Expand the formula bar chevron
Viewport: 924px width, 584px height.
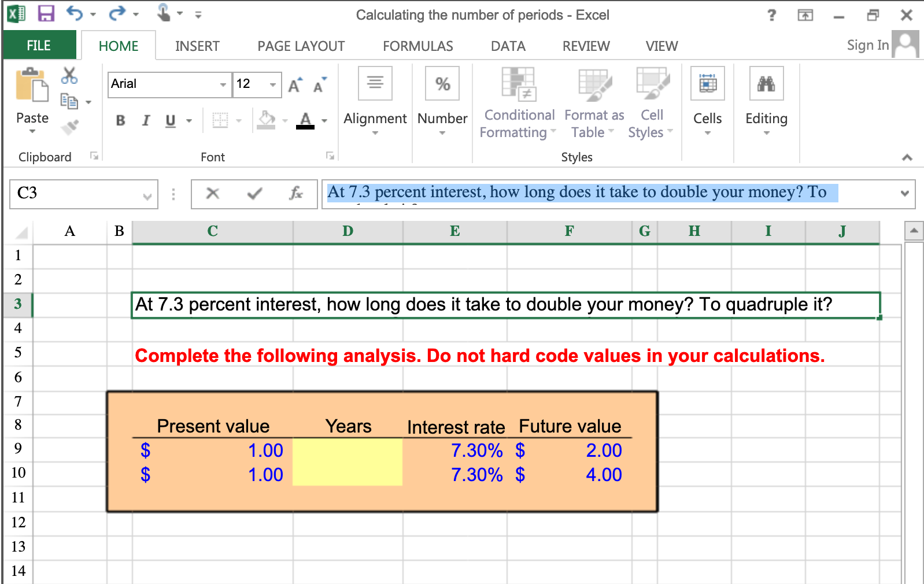[x=905, y=194]
